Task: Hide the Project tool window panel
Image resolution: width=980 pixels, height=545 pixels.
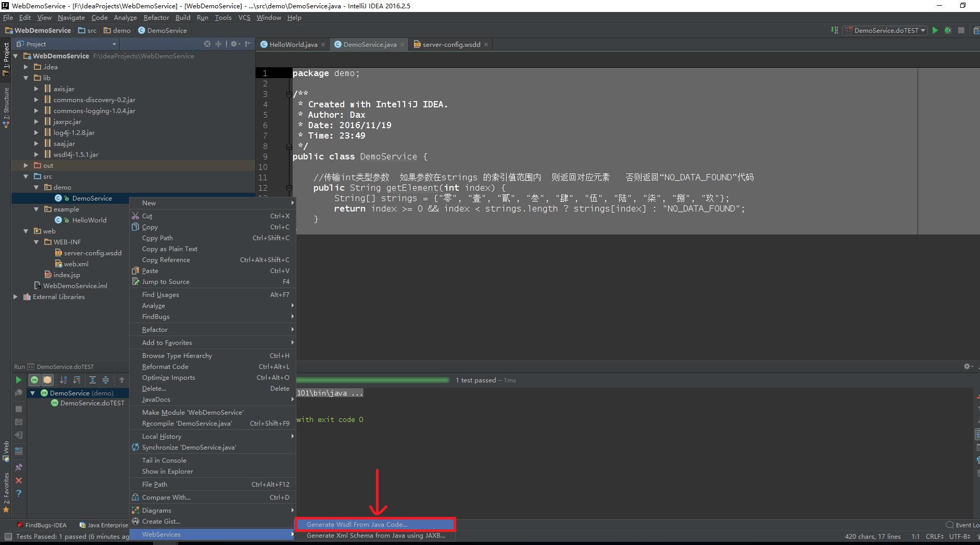Action: pos(248,44)
